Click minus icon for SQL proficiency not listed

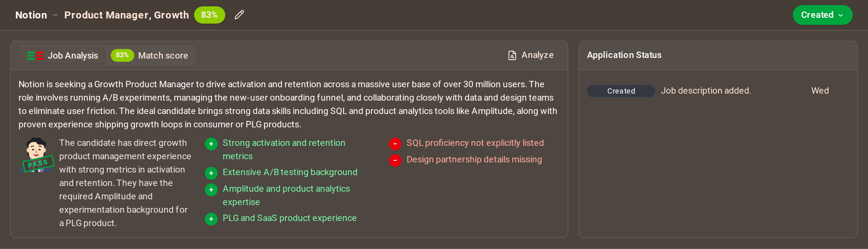[x=395, y=144]
